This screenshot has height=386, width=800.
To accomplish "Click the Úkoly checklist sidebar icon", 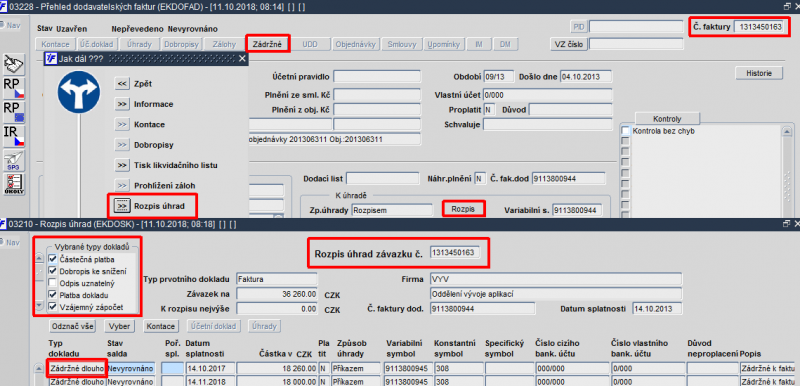I will coord(13,184).
